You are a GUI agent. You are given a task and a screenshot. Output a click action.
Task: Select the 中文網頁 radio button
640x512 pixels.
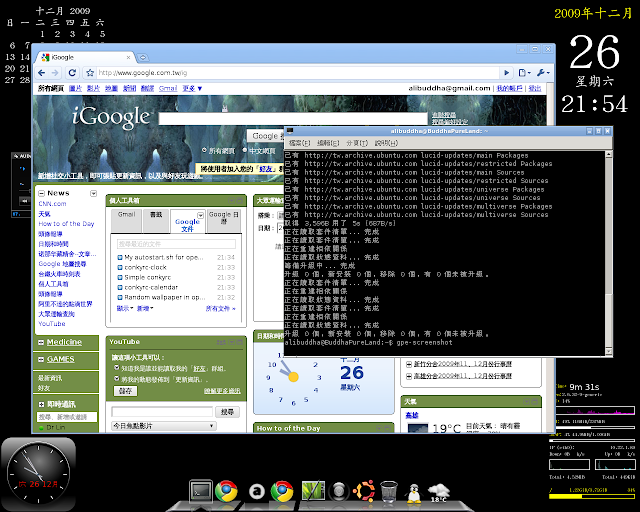[x=244, y=150]
